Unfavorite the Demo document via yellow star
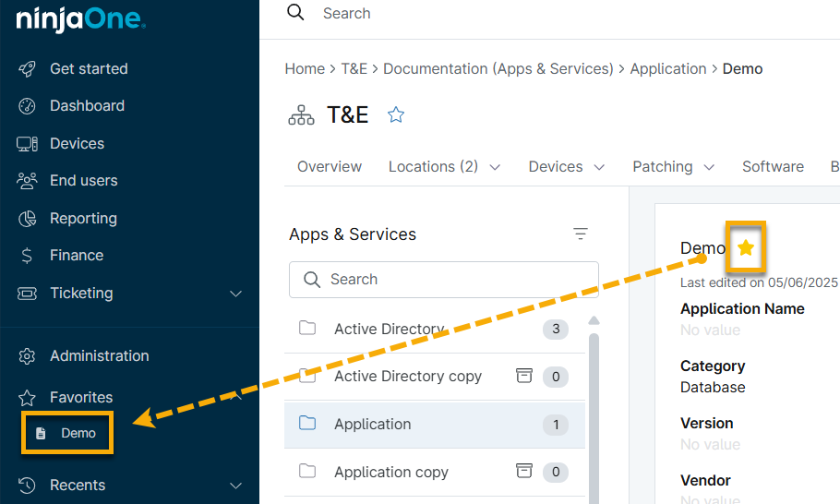840x504 pixels. pyautogui.click(x=746, y=247)
